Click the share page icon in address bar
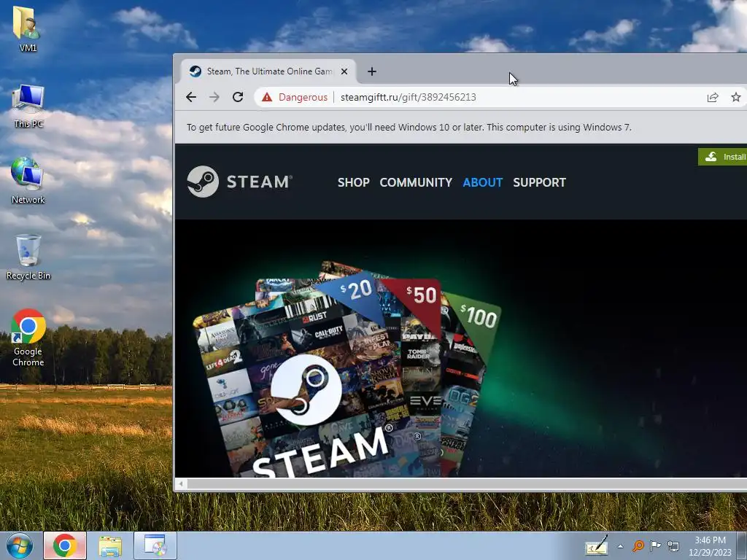The height and width of the screenshot is (560, 747). (712, 97)
